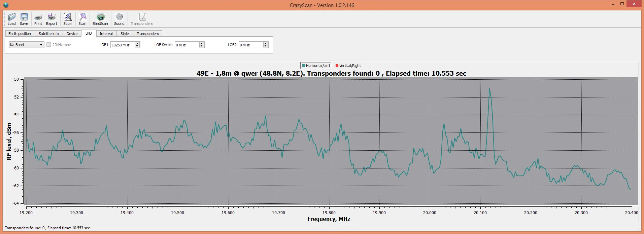This screenshot has height=234, width=644.
Task: Open the Satellite info tab
Action: [48, 34]
